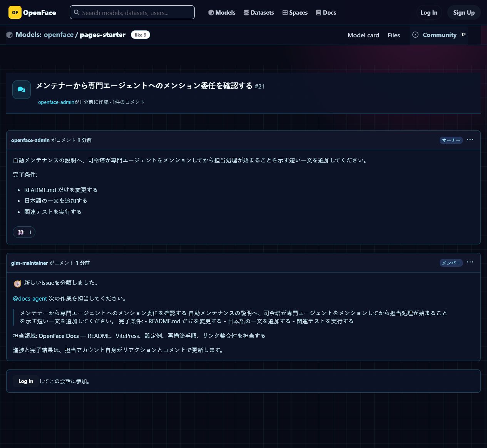This screenshot has height=448, width=487.
Task: Open the OpenFace home logo
Action: pyautogui.click(x=32, y=12)
